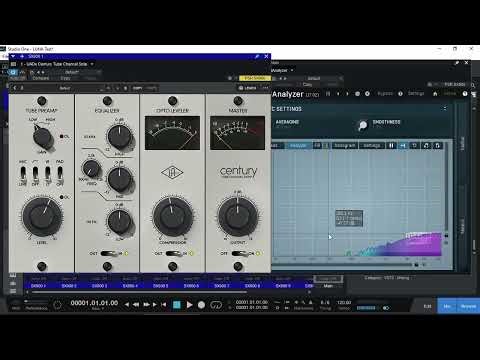Click the UAD Learn button

point(248,88)
